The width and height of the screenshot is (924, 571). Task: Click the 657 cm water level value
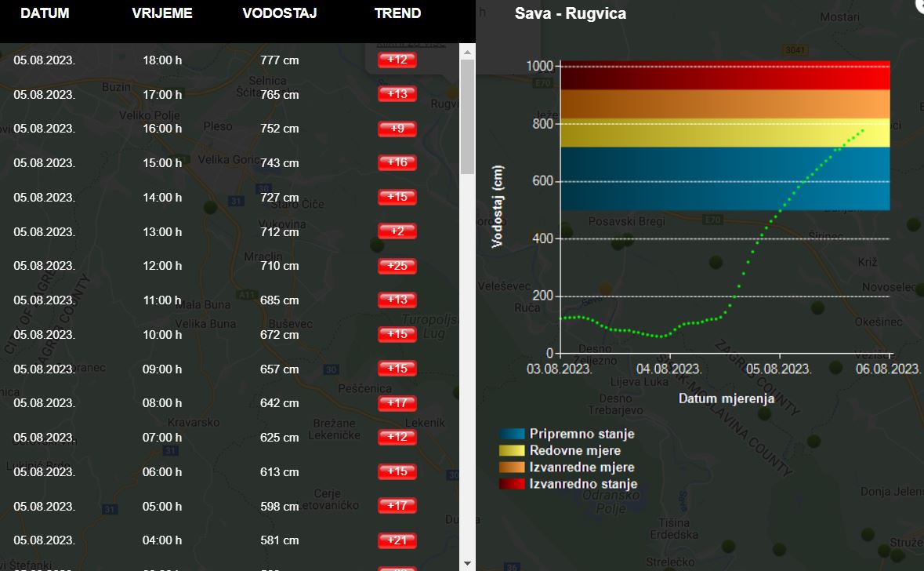(x=279, y=369)
